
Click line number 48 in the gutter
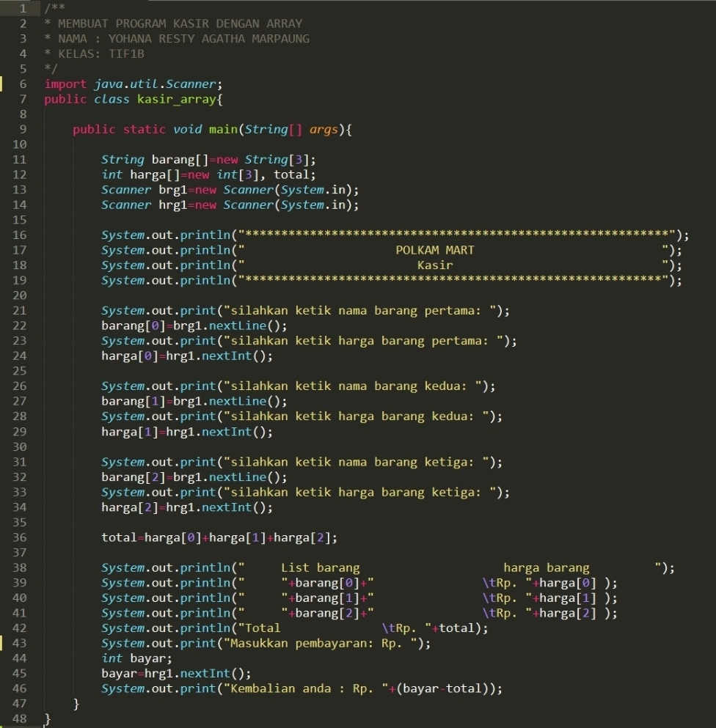click(x=19, y=718)
